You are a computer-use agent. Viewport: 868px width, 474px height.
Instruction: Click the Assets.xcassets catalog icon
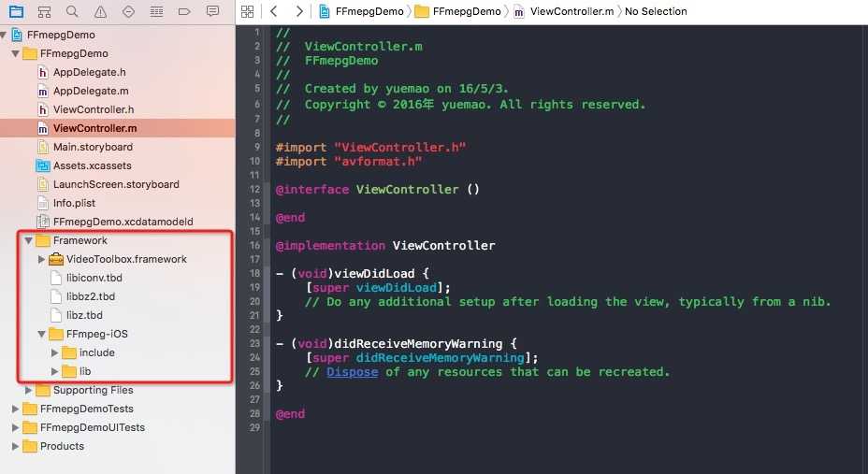pyautogui.click(x=43, y=165)
